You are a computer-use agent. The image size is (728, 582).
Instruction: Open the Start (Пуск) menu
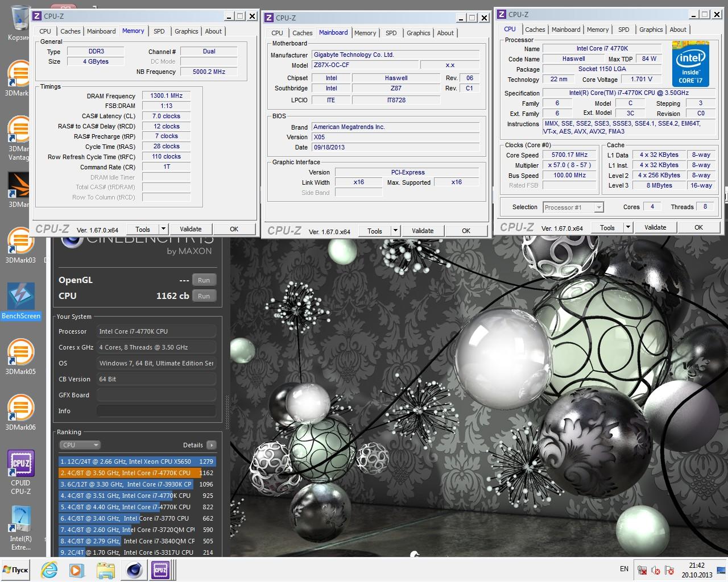coord(16,569)
